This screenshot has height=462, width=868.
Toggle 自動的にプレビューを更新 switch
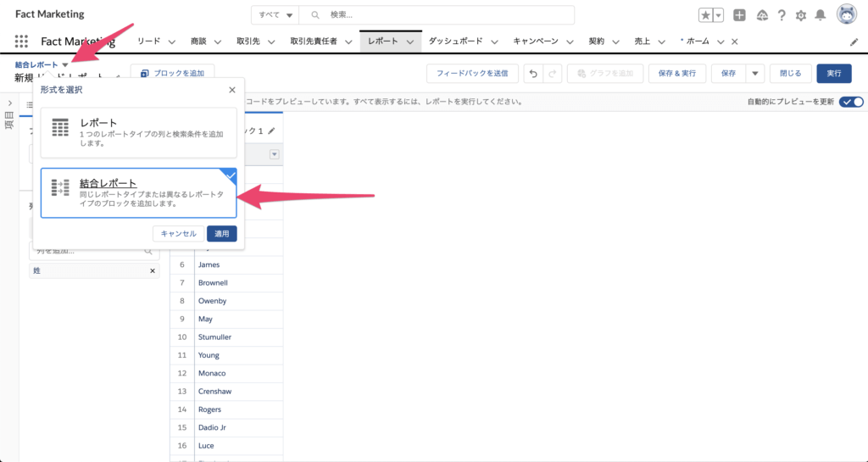[851, 102]
